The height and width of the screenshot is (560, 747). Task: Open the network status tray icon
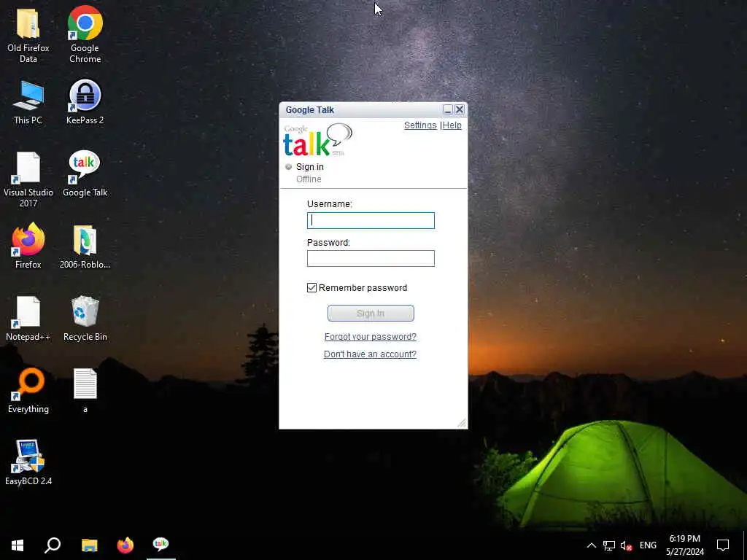click(x=609, y=545)
